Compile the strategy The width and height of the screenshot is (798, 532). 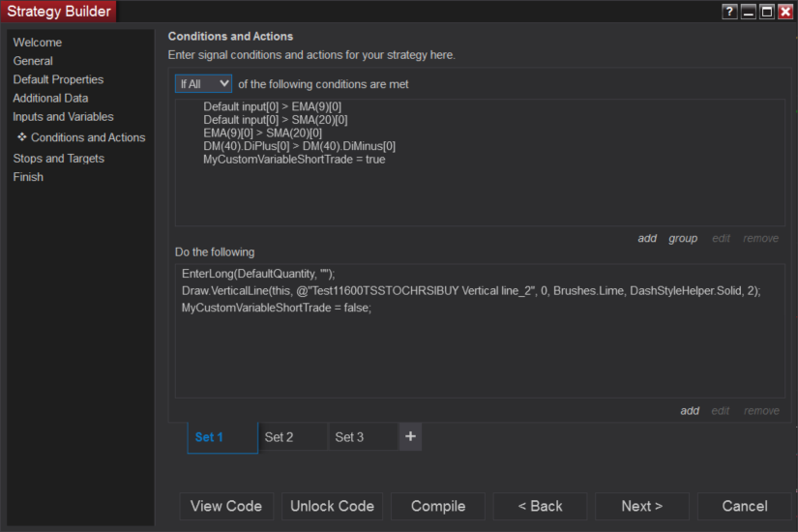[438, 506]
